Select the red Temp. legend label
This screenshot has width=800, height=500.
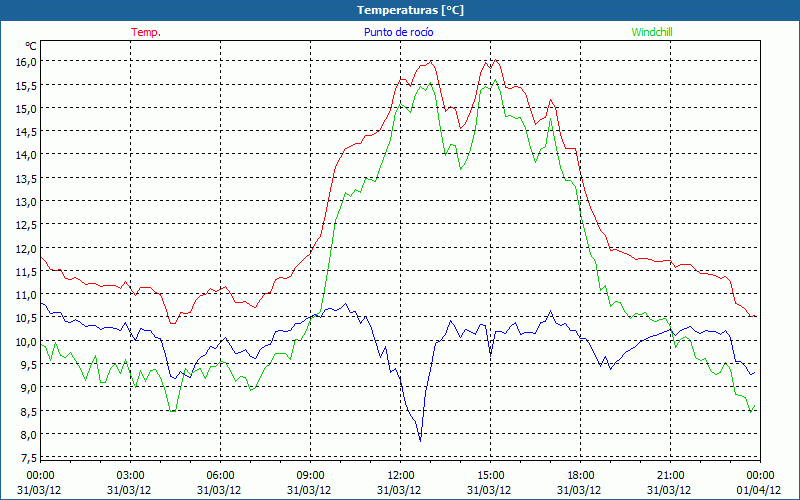tap(146, 32)
